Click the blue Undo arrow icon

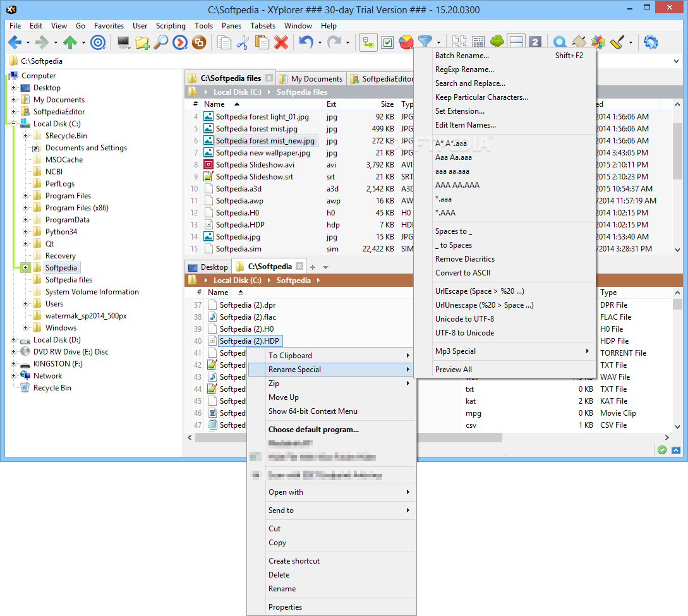tap(306, 42)
